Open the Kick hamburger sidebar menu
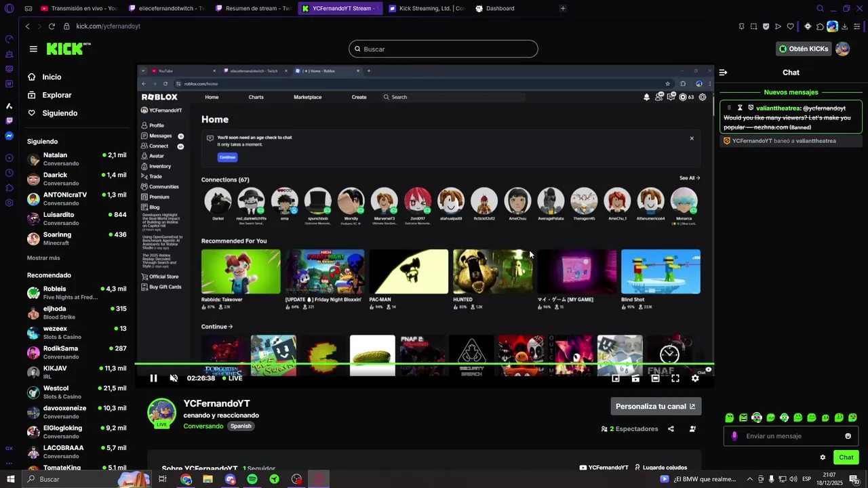The width and height of the screenshot is (868, 488). [33, 49]
